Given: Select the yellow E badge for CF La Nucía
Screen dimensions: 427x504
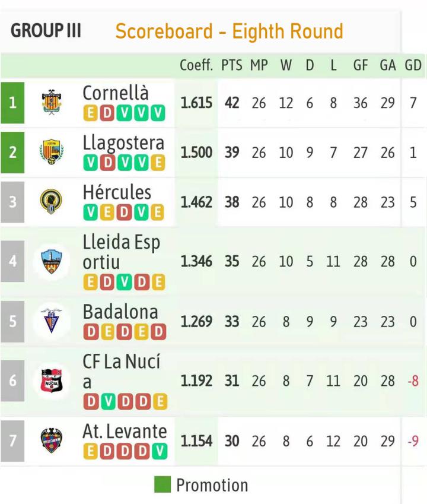Looking at the screenshot, I should pyautogui.click(x=158, y=402).
